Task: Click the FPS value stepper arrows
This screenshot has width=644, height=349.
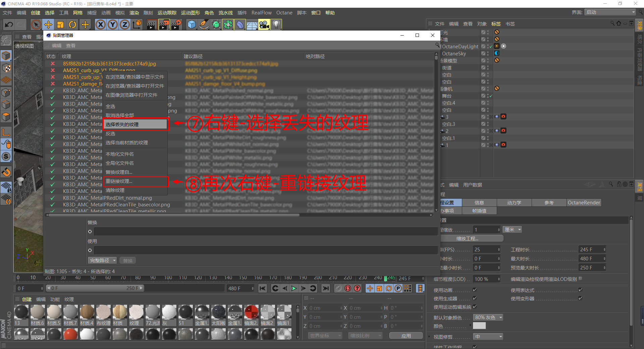Action: (499, 250)
